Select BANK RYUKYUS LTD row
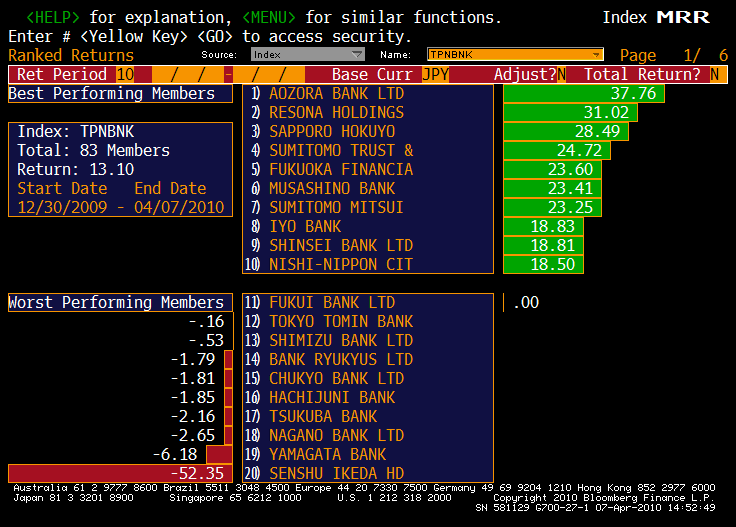This screenshot has height=527, width=736. click(x=368, y=359)
